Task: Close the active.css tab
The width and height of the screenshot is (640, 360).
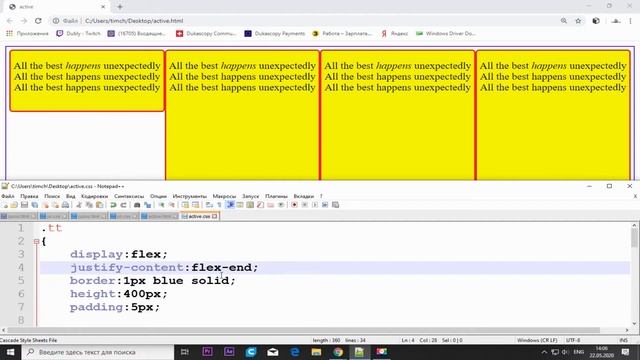Action: (x=215, y=216)
